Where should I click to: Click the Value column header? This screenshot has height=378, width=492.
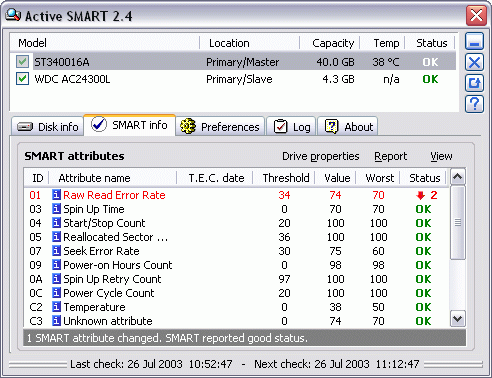point(335,178)
